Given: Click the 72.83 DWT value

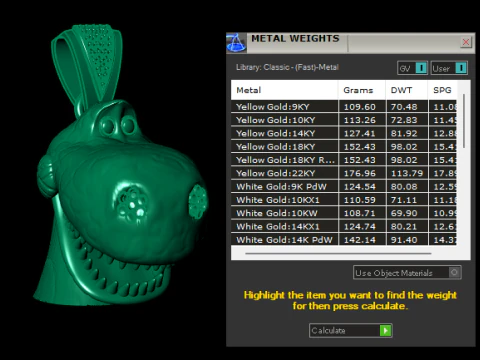Looking at the screenshot, I should tap(404, 120).
